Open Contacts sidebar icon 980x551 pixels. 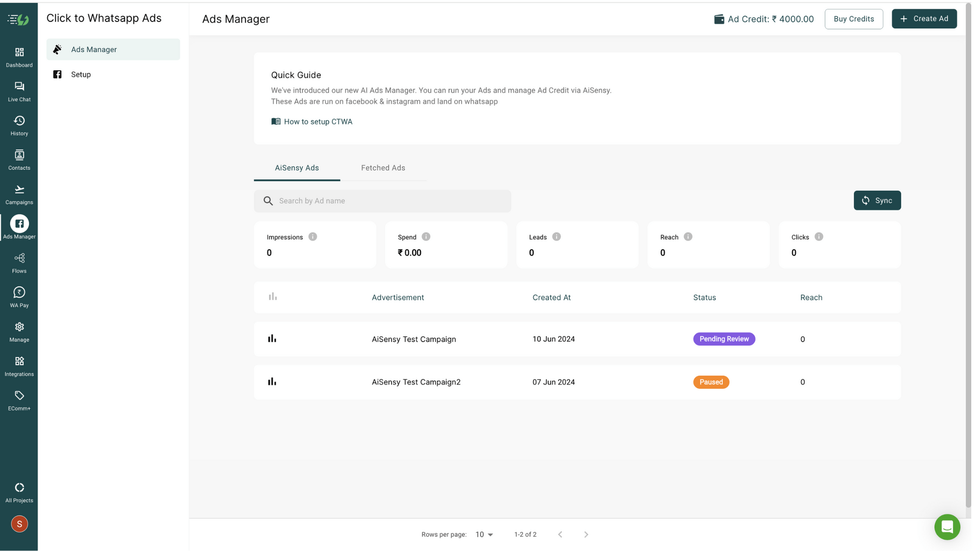pyautogui.click(x=19, y=160)
